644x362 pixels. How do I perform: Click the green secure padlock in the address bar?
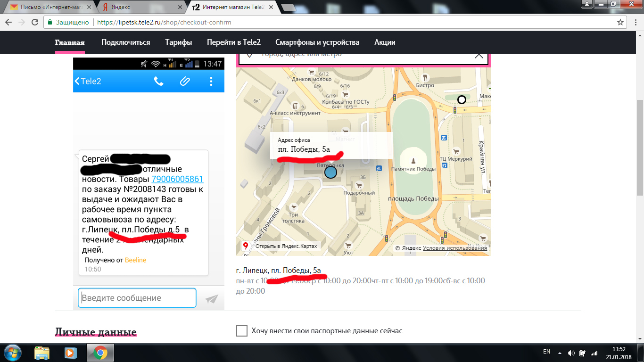click(x=50, y=22)
